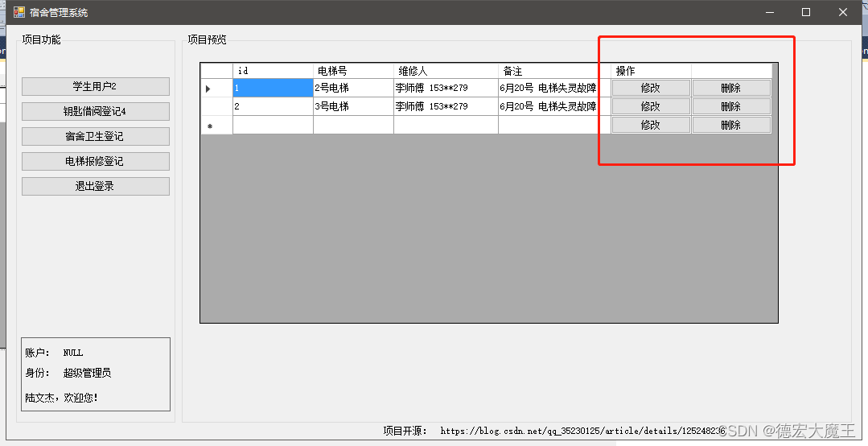The image size is (868, 446).
Task: Select the 3号电梯 cell
Action: click(x=353, y=106)
